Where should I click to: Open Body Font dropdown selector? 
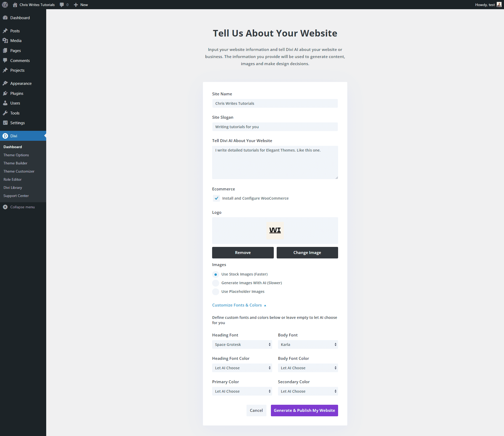click(x=307, y=344)
